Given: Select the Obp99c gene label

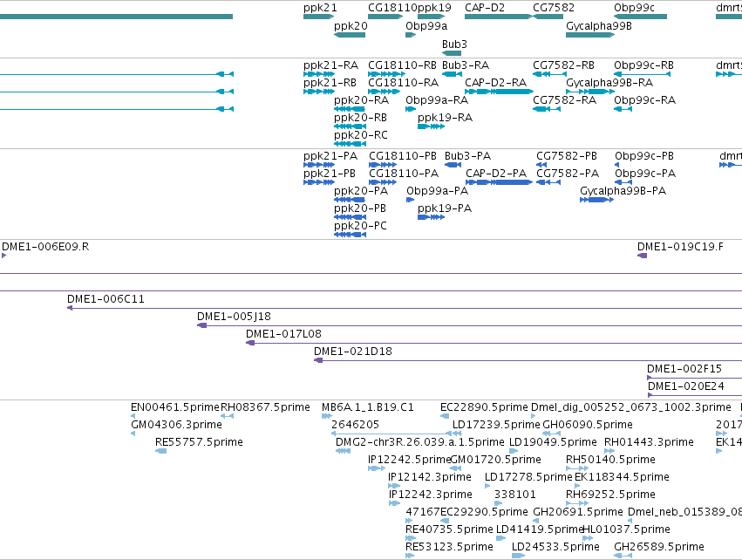Looking at the screenshot, I should [x=634, y=8].
